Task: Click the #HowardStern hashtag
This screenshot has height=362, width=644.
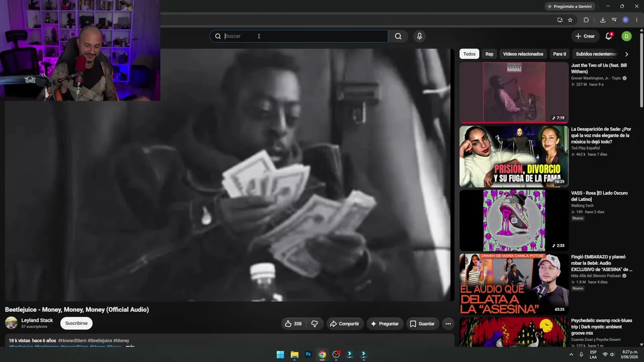Action: click(x=72, y=340)
